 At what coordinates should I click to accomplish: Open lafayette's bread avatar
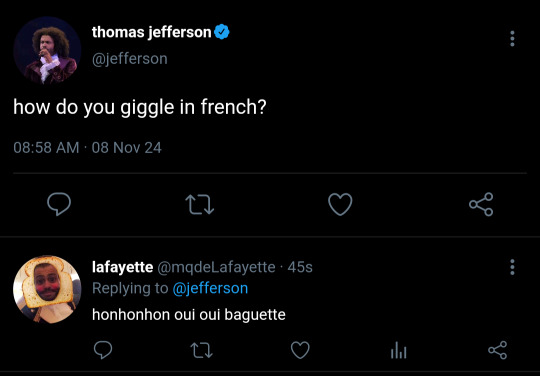click(x=47, y=289)
